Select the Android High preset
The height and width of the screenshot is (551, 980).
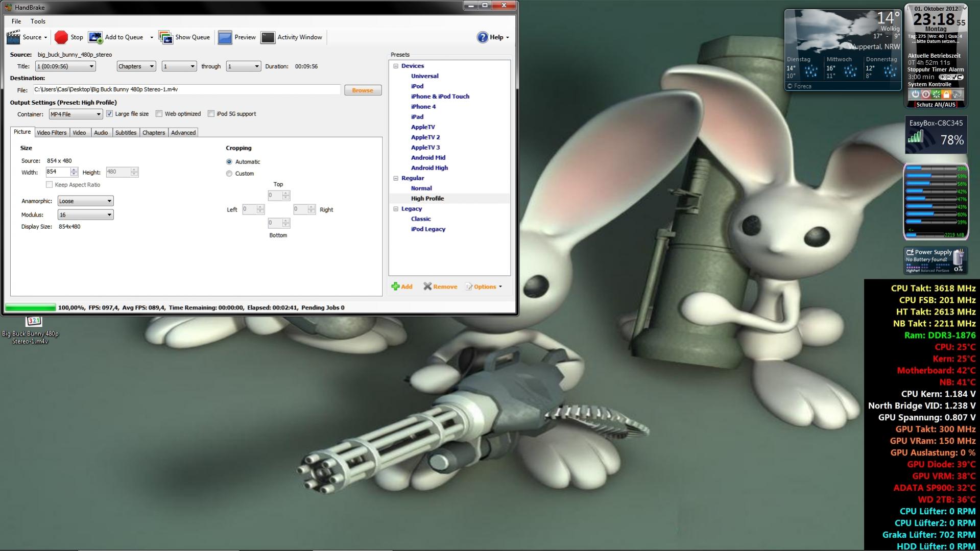[429, 168]
